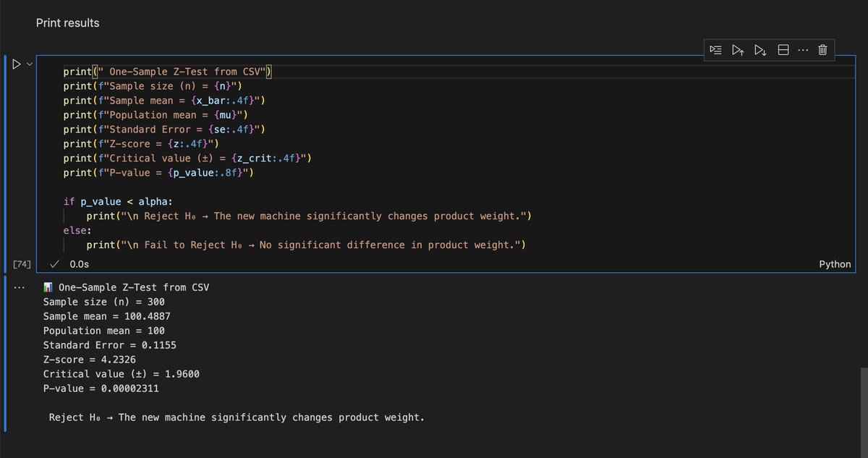Click the bar chart emoji in output
Viewport: 868px width, 458px height.
click(48, 287)
